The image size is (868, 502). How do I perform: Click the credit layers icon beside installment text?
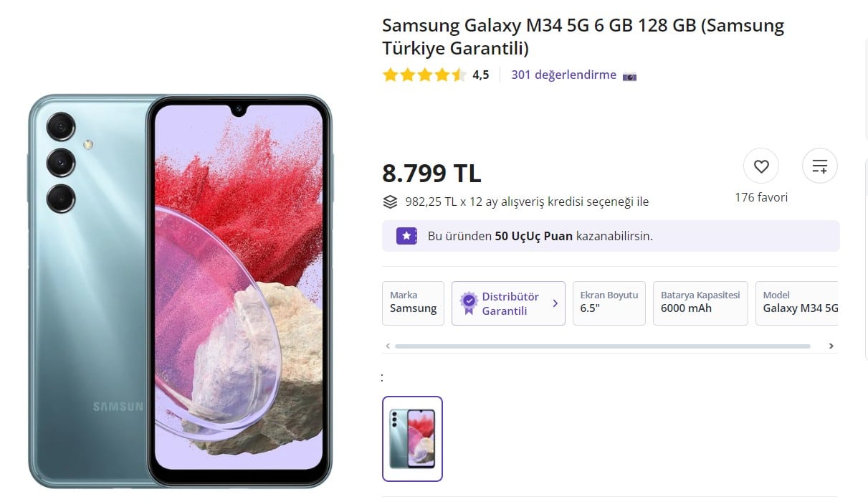[390, 202]
